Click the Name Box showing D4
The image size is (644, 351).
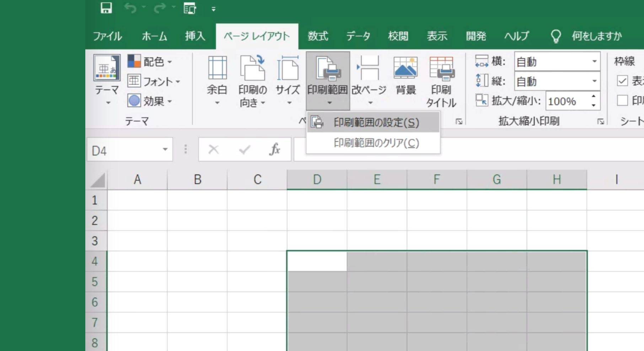(x=123, y=150)
